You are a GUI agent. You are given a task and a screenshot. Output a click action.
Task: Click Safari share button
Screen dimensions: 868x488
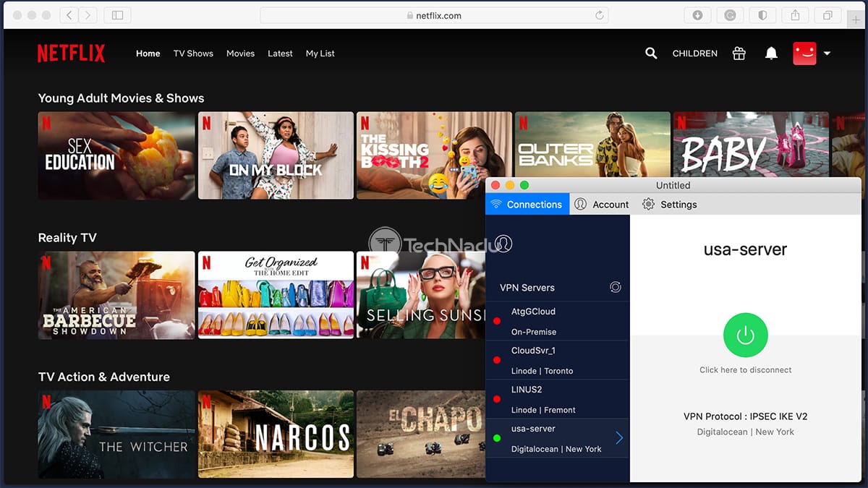pyautogui.click(x=795, y=15)
